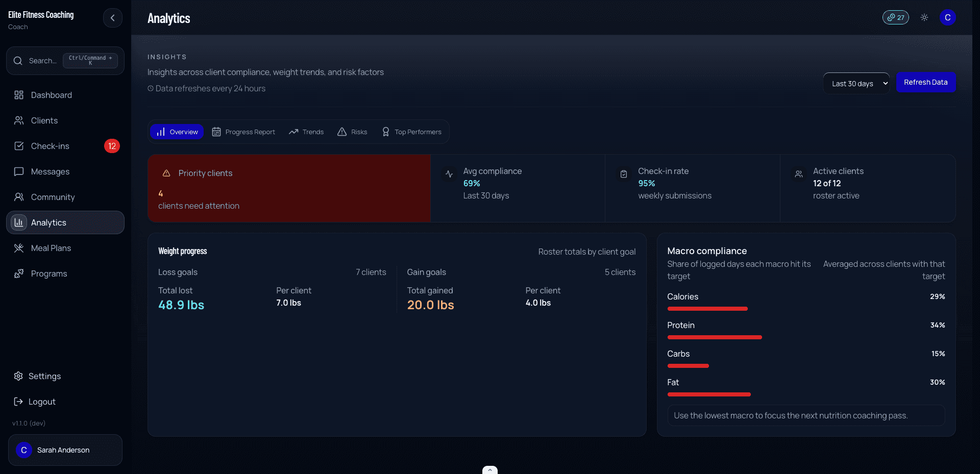This screenshot has width=980, height=474.
Task: Click the Active clients people icon
Action: pos(799,174)
